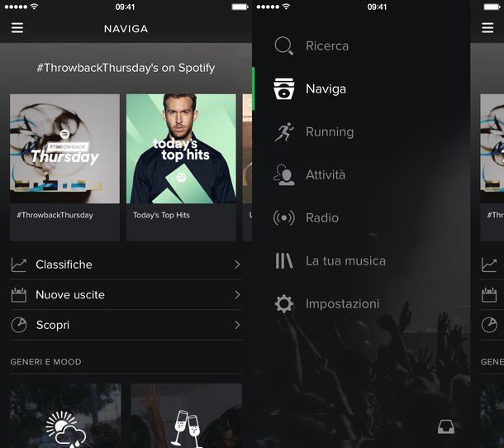This screenshot has width=504, height=448.
Task: Select Ricerca in the side menu
Action: point(327,45)
